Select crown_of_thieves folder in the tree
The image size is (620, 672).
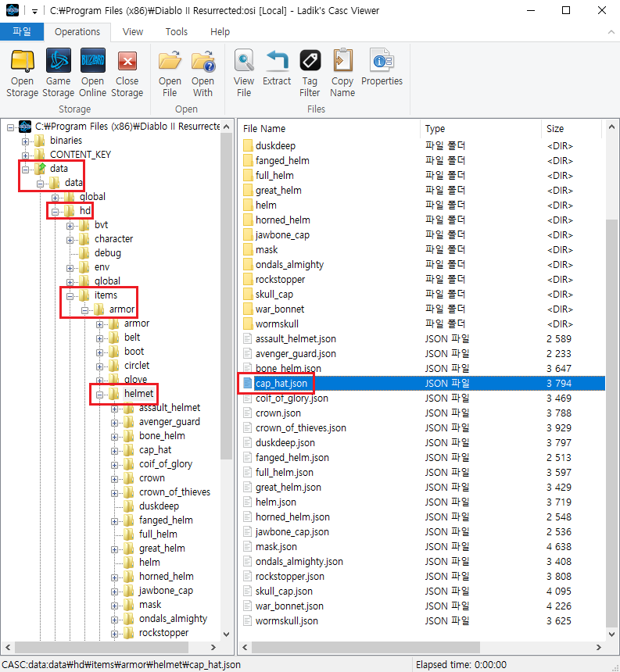coord(174,492)
